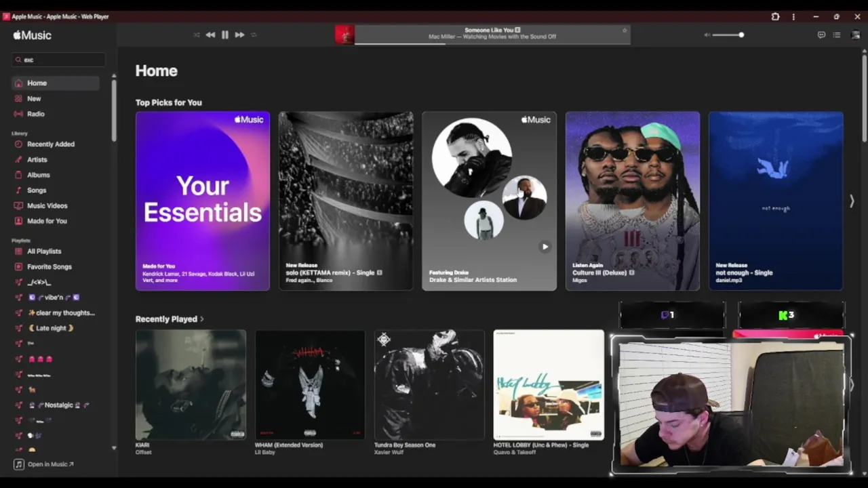Click the Favorite Songs playlist icon
The height and width of the screenshot is (488, 868).
[x=18, y=267]
